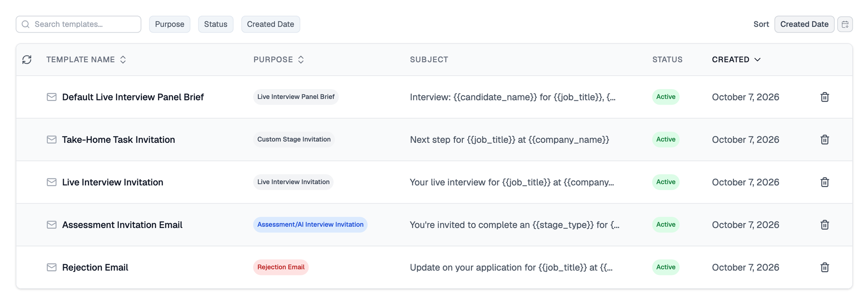Click Assessment/AI Interview Invitation blue badge

(310, 225)
